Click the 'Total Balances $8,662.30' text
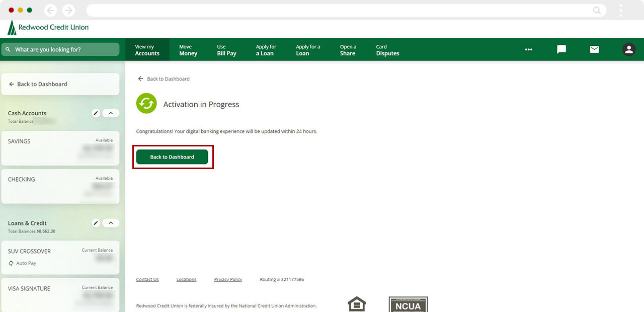 [x=32, y=231]
